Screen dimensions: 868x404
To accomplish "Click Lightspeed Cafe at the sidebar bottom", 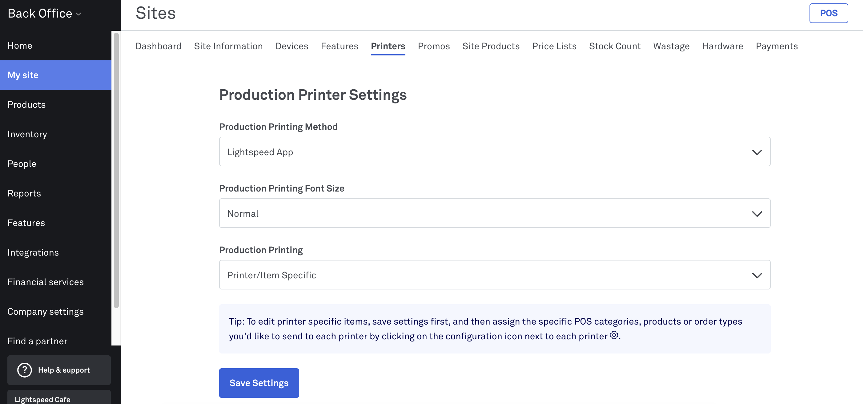I will [x=42, y=399].
